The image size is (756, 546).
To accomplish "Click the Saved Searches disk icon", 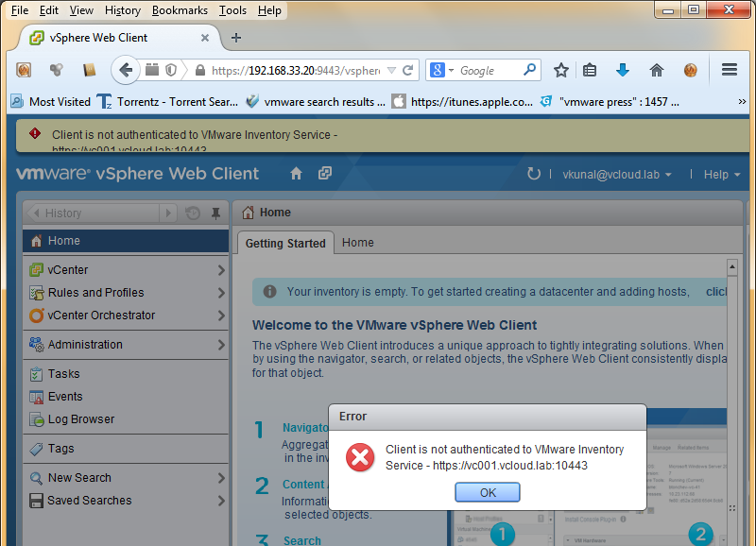I will [36, 501].
